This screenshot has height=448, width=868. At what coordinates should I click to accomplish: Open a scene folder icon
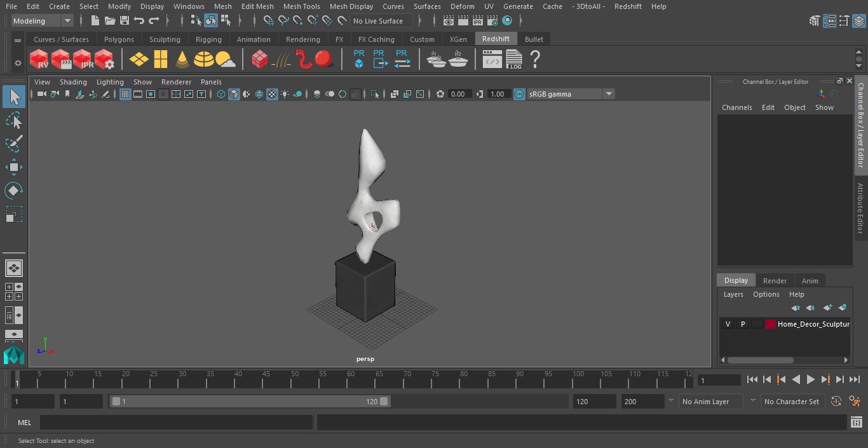[110, 21]
